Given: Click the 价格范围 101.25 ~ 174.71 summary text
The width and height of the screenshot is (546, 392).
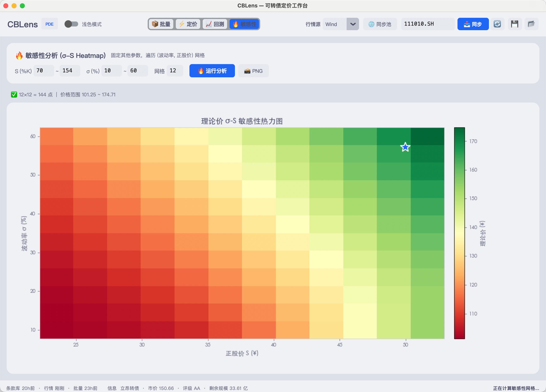Looking at the screenshot, I should tap(88, 94).
